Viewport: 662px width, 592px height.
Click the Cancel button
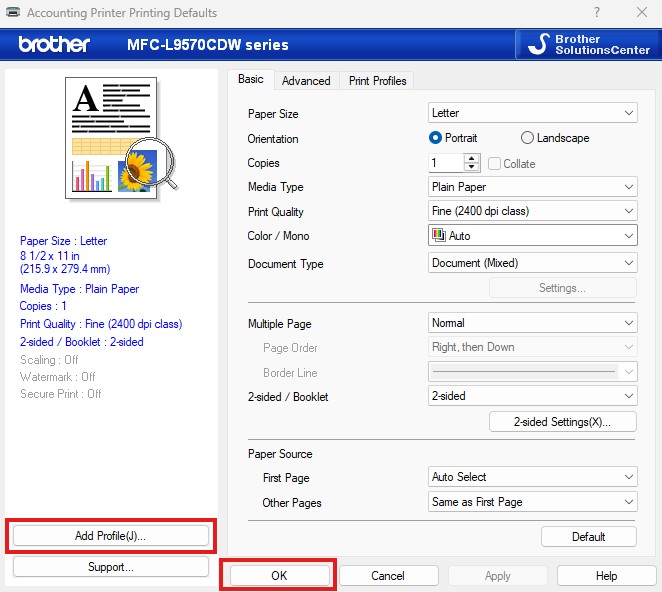click(388, 576)
